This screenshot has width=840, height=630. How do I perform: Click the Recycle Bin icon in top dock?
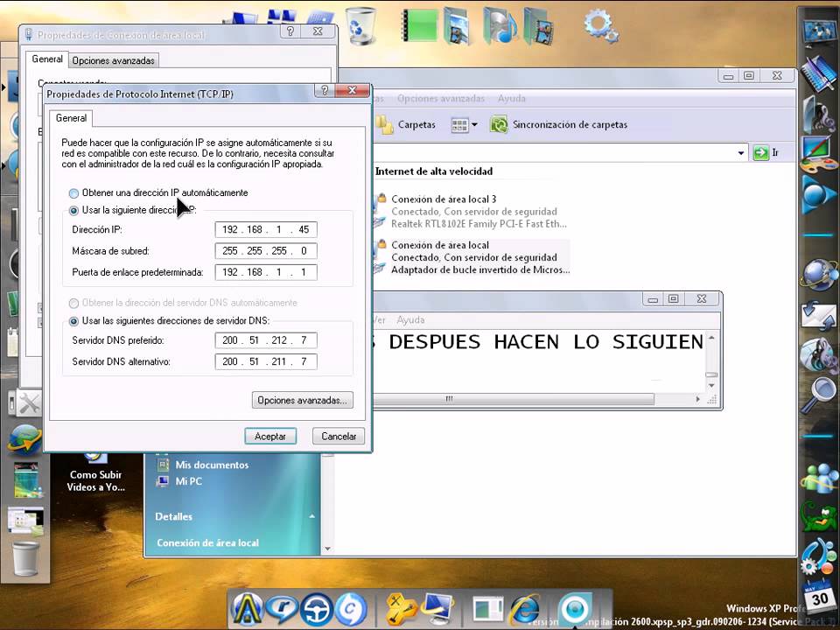point(360,24)
